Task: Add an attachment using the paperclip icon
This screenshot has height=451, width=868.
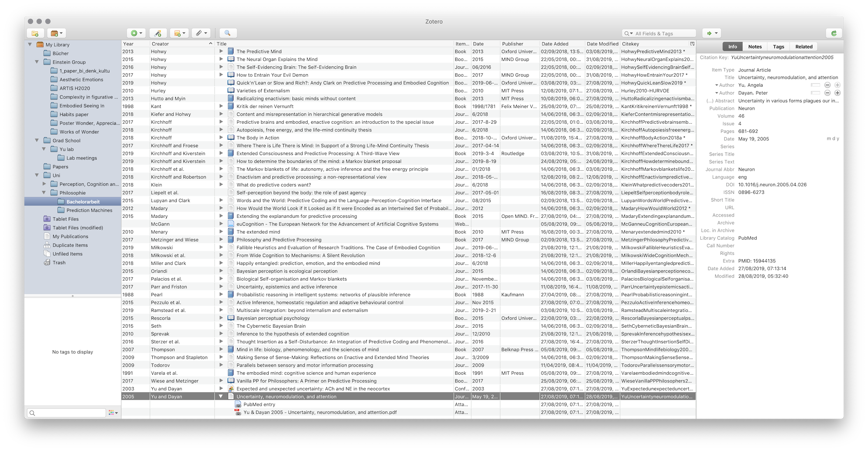Action: [200, 33]
